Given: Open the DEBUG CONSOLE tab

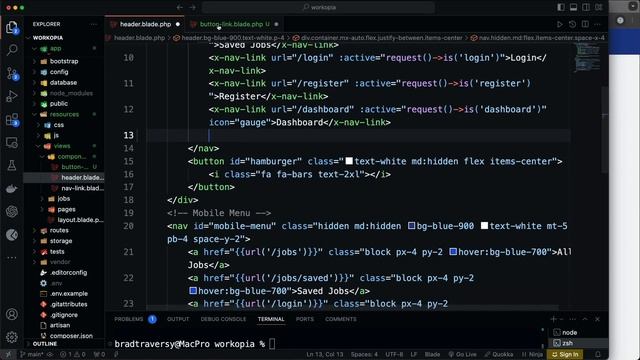Looking at the screenshot, I should pyautogui.click(x=223, y=319).
